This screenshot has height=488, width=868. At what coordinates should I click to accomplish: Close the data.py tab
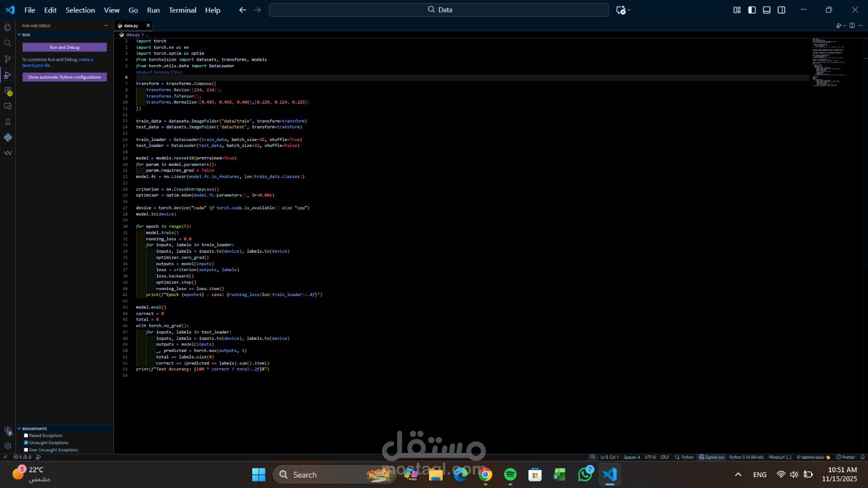(x=148, y=25)
